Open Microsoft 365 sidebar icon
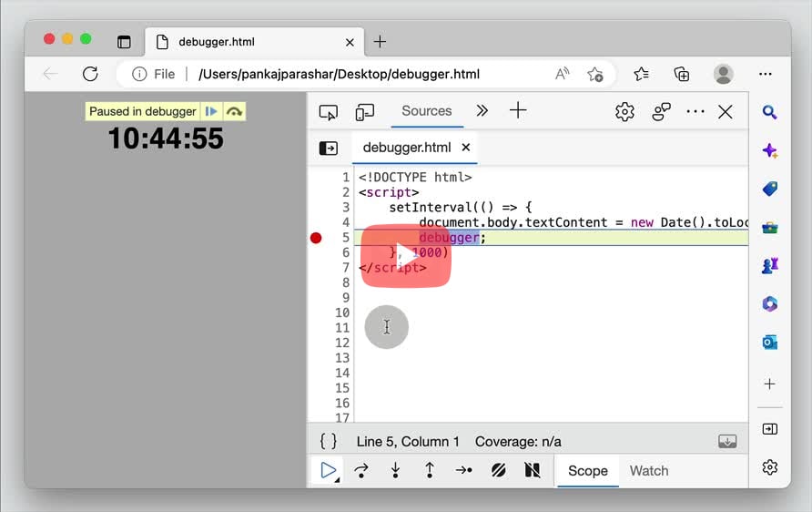 pos(769,303)
